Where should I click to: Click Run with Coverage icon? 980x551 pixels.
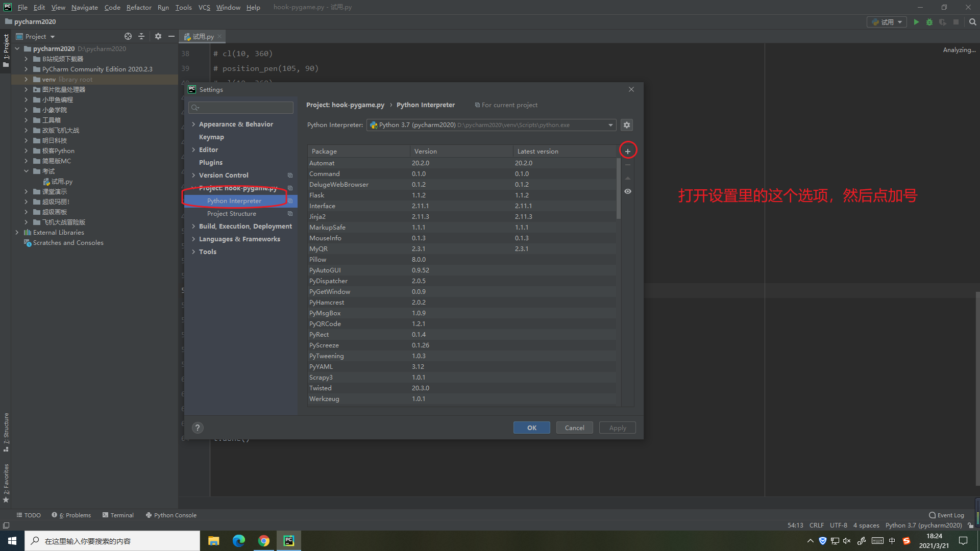(x=943, y=22)
